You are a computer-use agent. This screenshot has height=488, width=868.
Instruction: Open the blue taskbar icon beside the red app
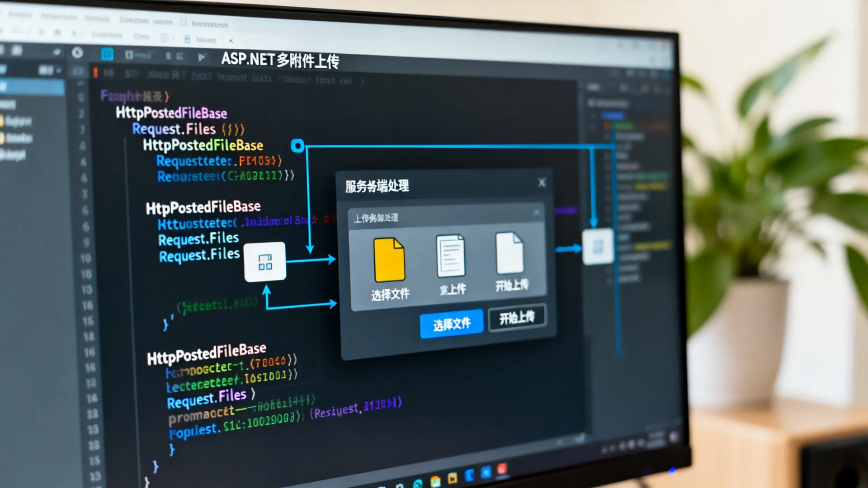pyautogui.click(x=486, y=472)
